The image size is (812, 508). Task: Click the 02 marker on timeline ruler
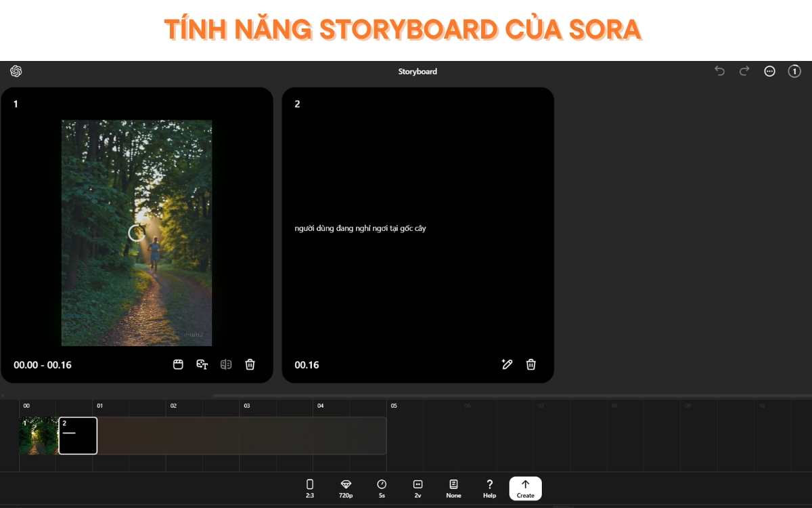(x=173, y=406)
